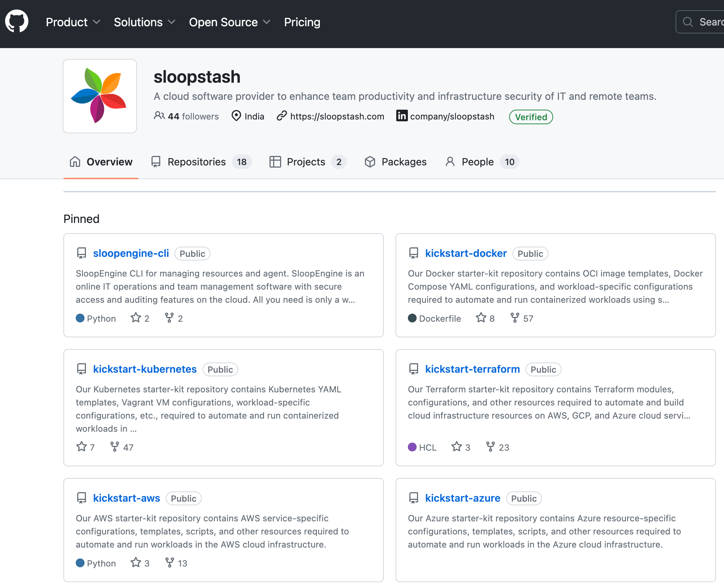This screenshot has height=588, width=724.
Task: Click the repo icon beside kickstart-docker
Action: 414,253
